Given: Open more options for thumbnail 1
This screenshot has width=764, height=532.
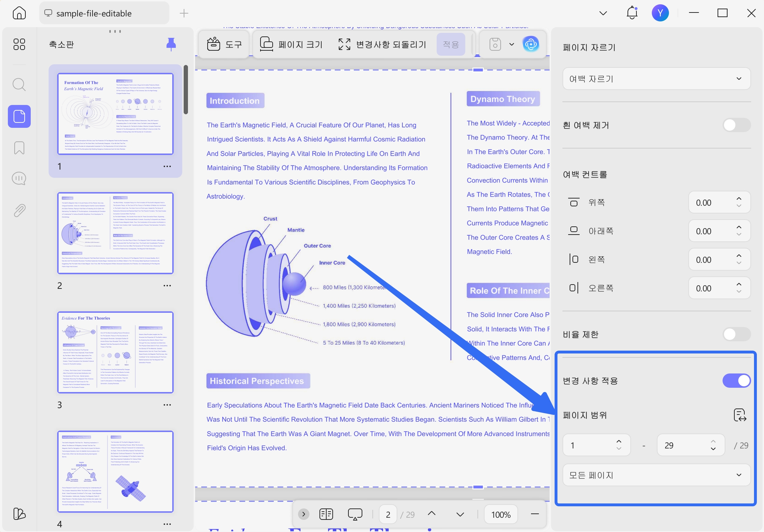Looking at the screenshot, I should (x=167, y=166).
